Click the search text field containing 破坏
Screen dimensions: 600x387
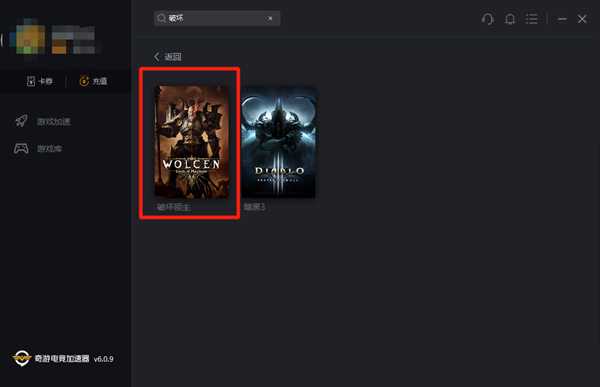click(217, 18)
